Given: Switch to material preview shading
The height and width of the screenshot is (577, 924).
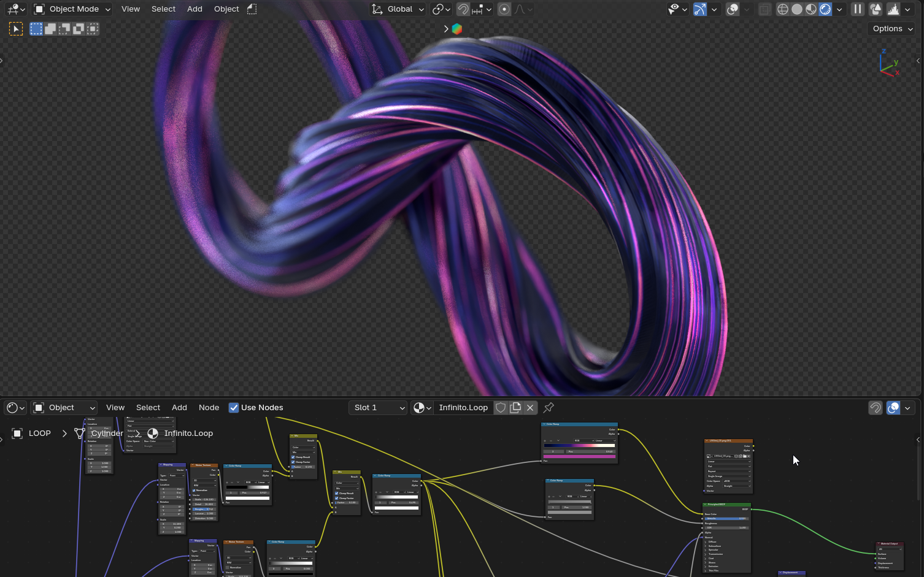Looking at the screenshot, I should click(x=811, y=9).
